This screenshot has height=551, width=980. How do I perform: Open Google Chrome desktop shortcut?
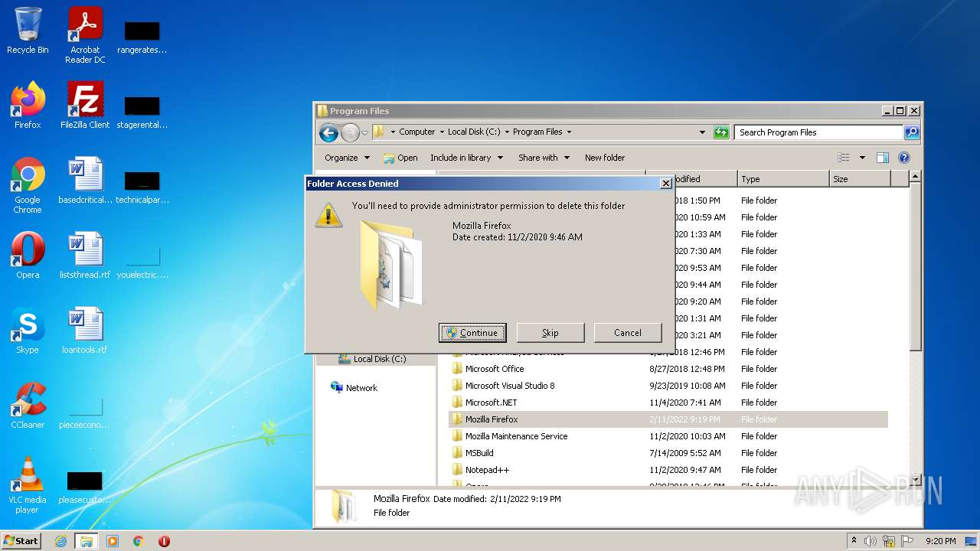28,186
